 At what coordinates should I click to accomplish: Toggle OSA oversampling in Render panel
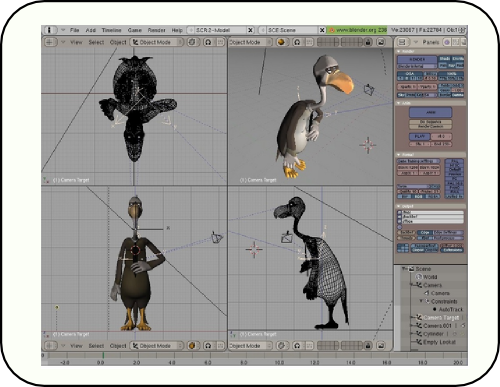[x=410, y=74]
